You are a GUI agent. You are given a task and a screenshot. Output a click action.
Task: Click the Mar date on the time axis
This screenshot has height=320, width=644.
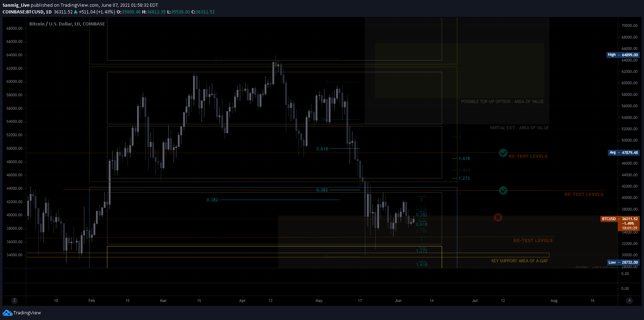tap(163, 301)
